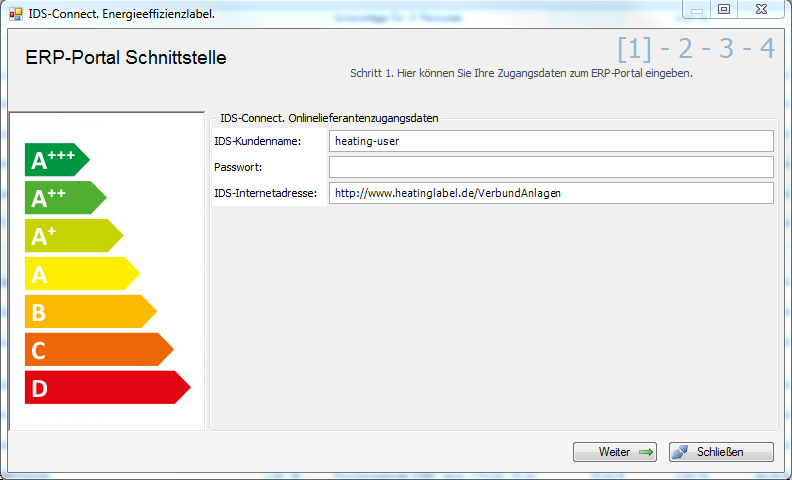Minimize the IDS-Connect window
Screen dimensions: 792x480
tap(695, 9)
